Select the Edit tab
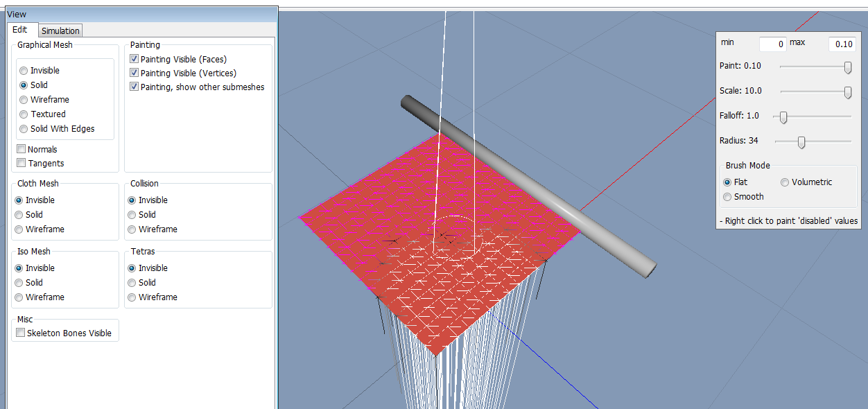Viewport: 868px width, 409px height. coord(20,30)
